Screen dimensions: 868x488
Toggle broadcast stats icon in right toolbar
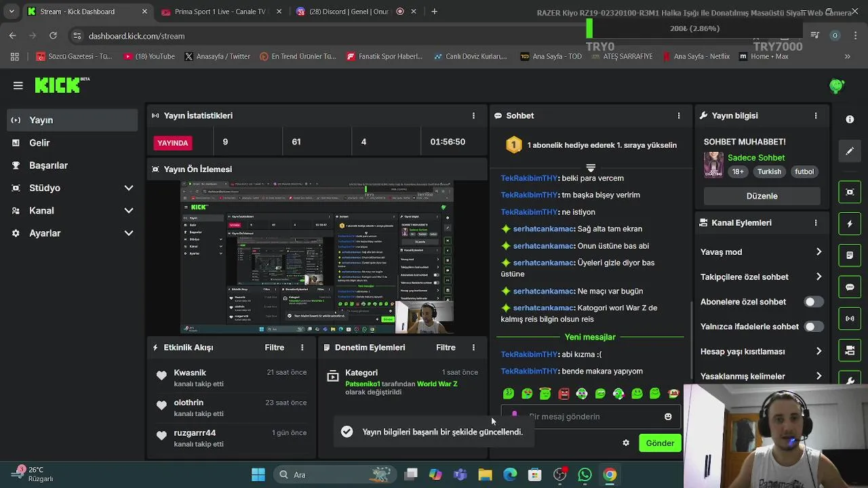tap(850, 319)
